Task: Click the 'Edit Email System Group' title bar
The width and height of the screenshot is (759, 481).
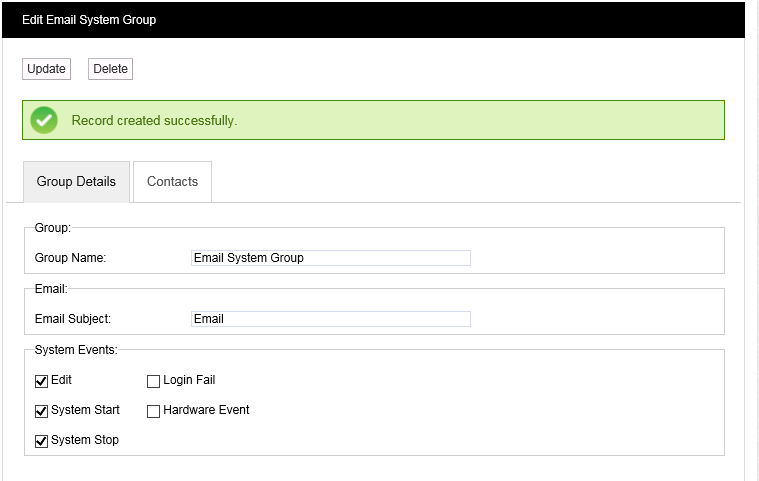Action: [x=89, y=20]
